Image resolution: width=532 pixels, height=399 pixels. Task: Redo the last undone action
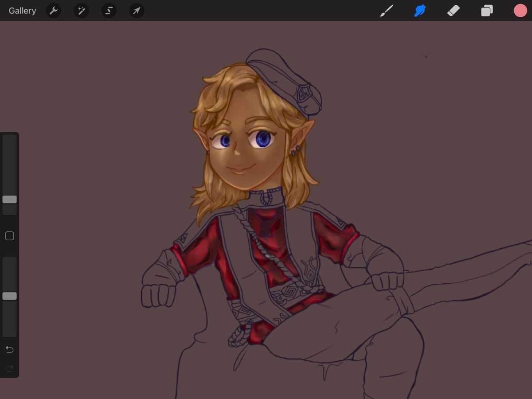[x=9, y=368]
